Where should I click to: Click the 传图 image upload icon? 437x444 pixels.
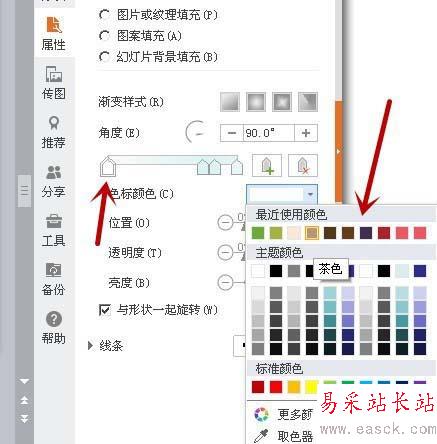click(54, 83)
